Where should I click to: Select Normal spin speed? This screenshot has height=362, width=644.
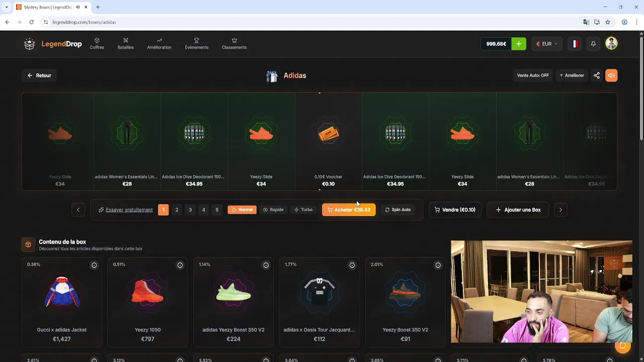point(242,210)
